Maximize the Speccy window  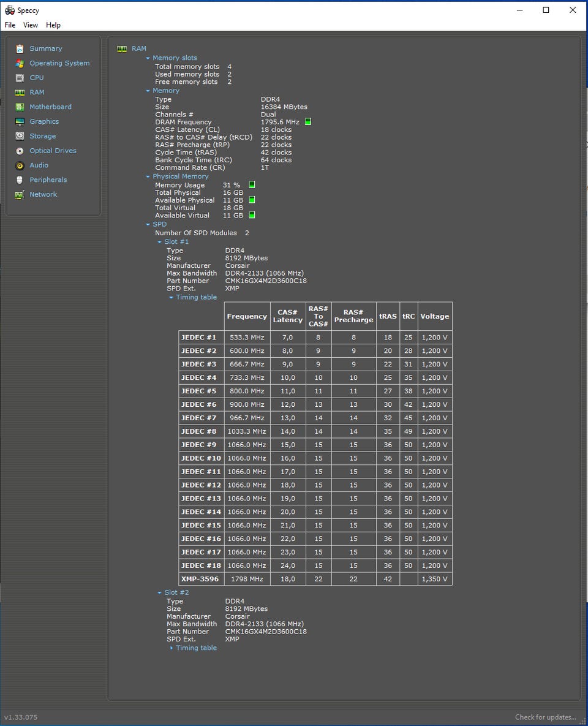[x=546, y=10]
